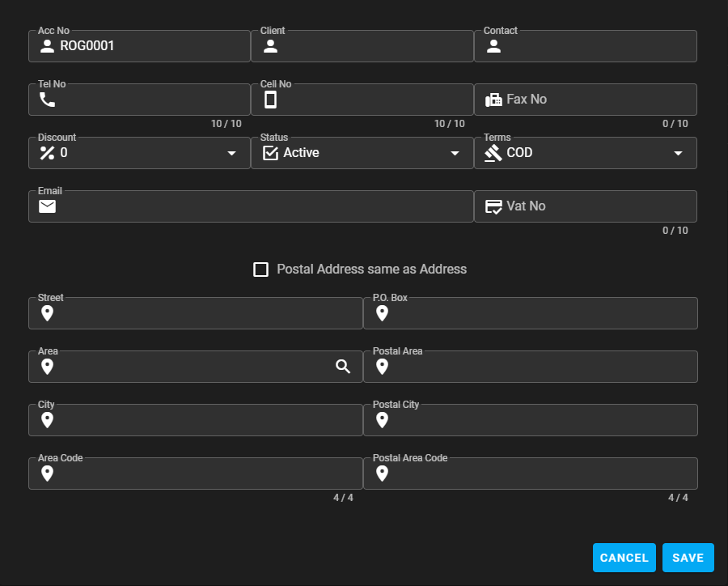Click the phone icon in Tel No field

coord(48,100)
